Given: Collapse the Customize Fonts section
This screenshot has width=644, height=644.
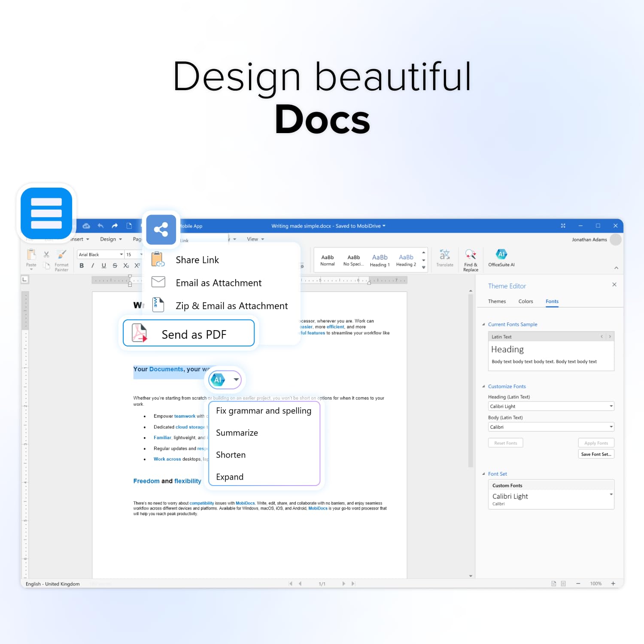Looking at the screenshot, I should tap(484, 386).
